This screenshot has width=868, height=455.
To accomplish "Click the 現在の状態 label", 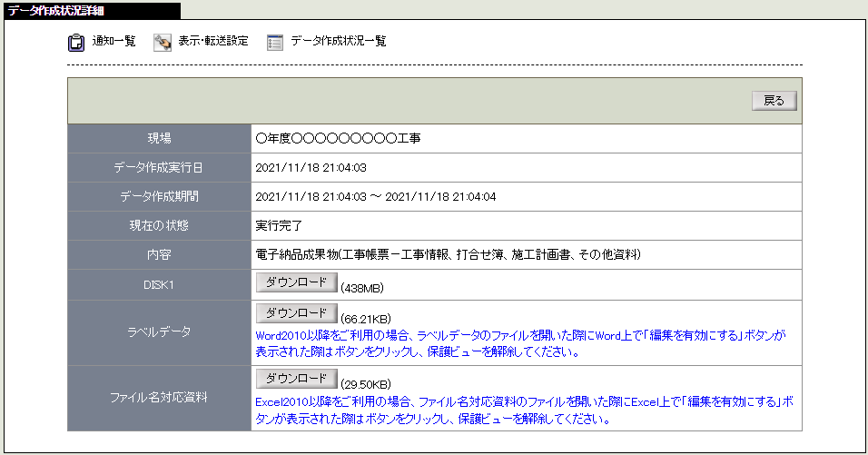I will tap(159, 225).
